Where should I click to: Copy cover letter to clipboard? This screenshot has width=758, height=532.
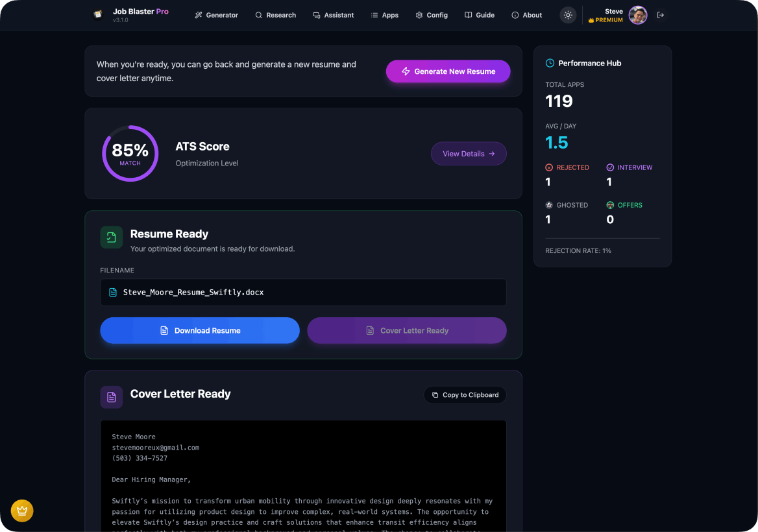coord(465,394)
